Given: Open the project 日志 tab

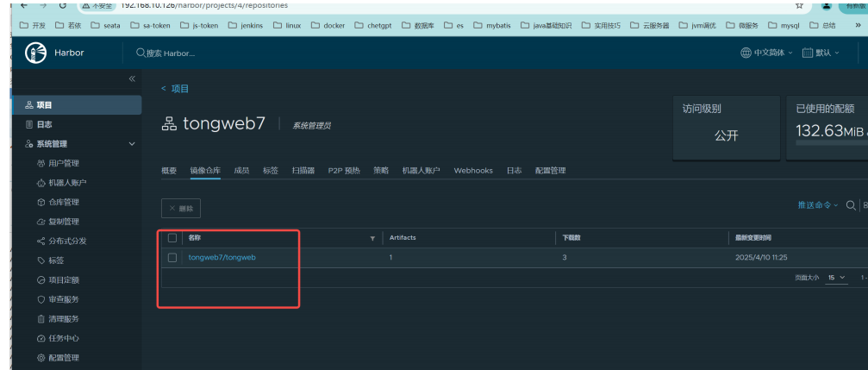Looking at the screenshot, I should pyautogui.click(x=515, y=171).
